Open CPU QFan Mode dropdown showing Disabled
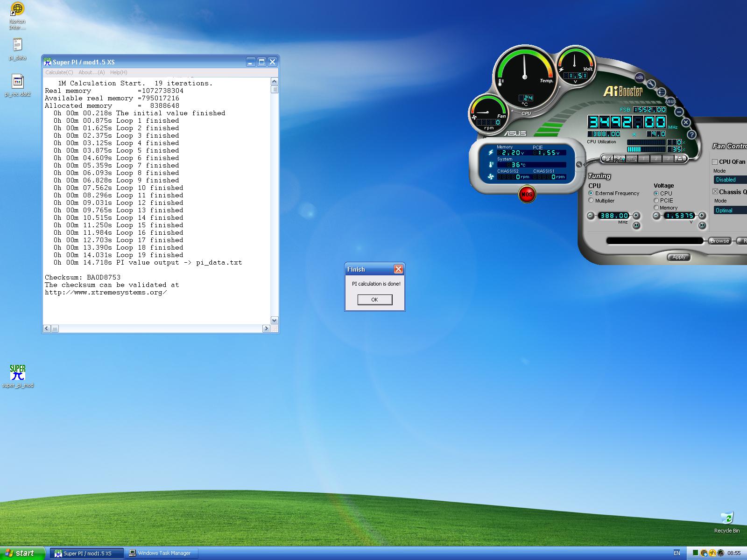747x560 pixels. click(x=730, y=180)
